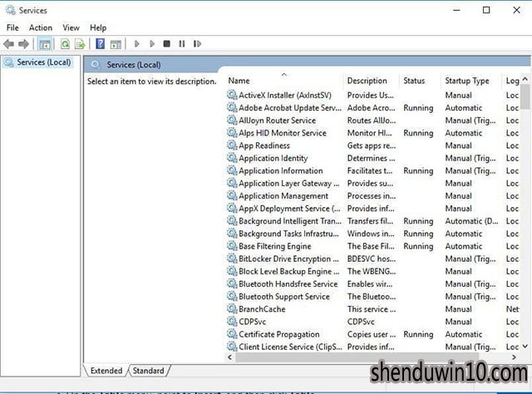532x394 pixels.
Task: Select the Application Information service
Action: point(372,170)
